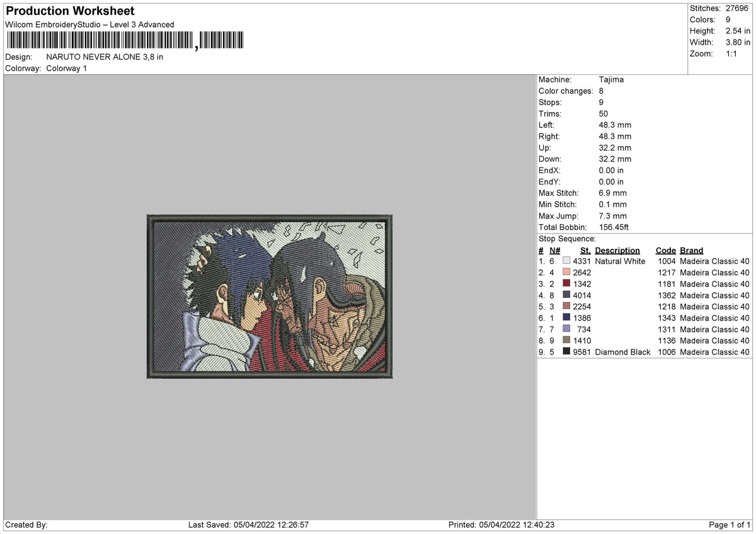Click the St. column header
The width and height of the screenshot is (756, 534).
586,250
